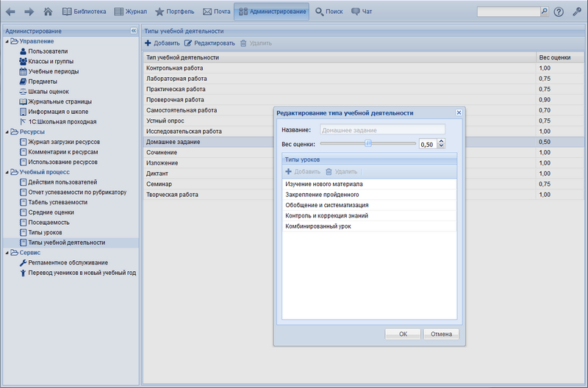
Task: Click the Home icon in top toolbar
Action: pyautogui.click(x=49, y=12)
